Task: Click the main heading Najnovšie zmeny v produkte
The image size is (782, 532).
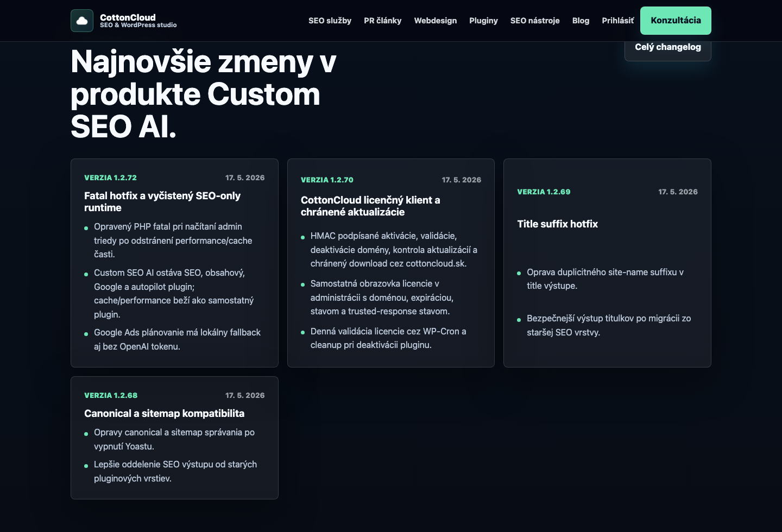Action: [x=204, y=94]
